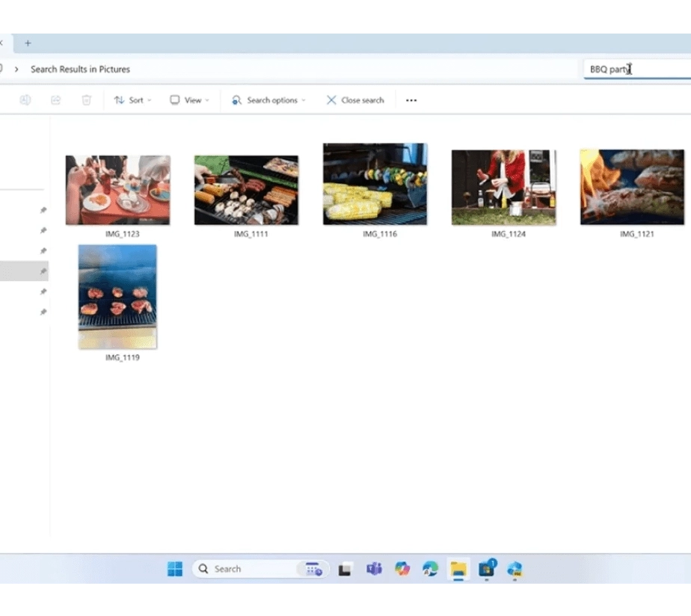Click the IMG_1116 file name
The width and height of the screenshot is (691, 616).
(x=380, y=234)
